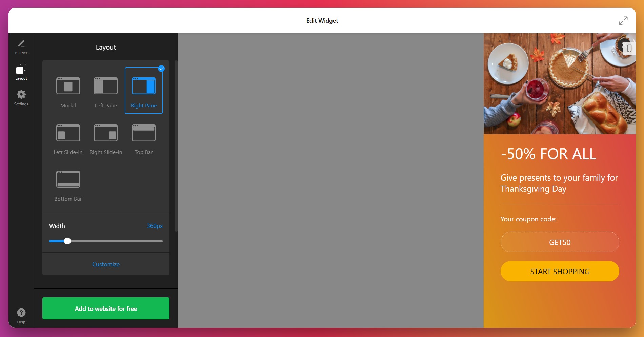Switch the preview to mobile view
This screenshot has height=337, width=644.
(x=630, y=49)
